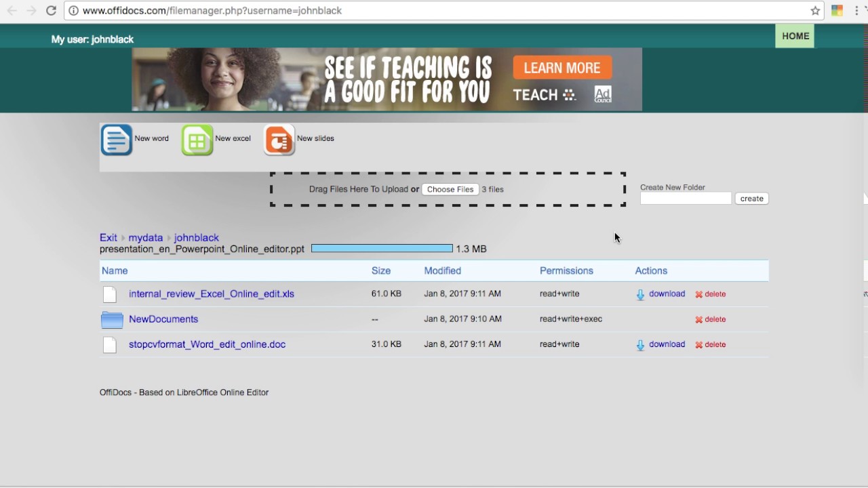Click Jan 8, 2017 9:10 AM cell
This screenshot has height=488, width=868.
[462, 319]
